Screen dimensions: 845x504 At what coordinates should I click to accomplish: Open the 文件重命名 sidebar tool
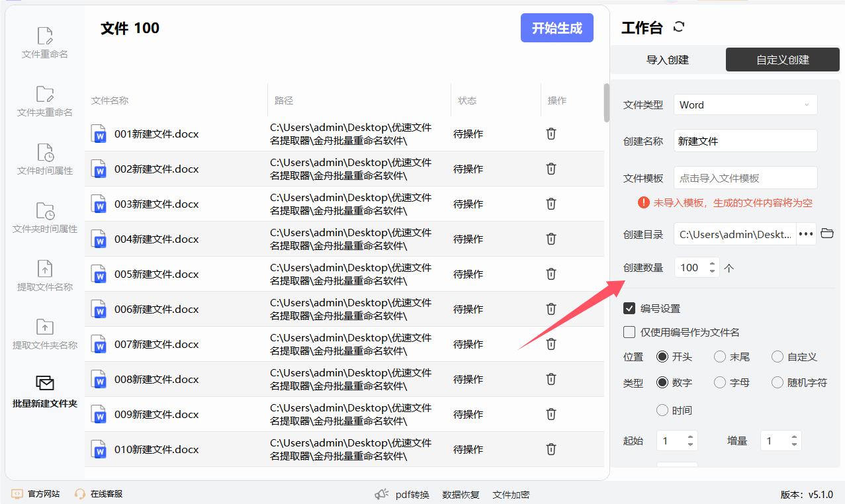pyautogui.click(x=45, y=43)
